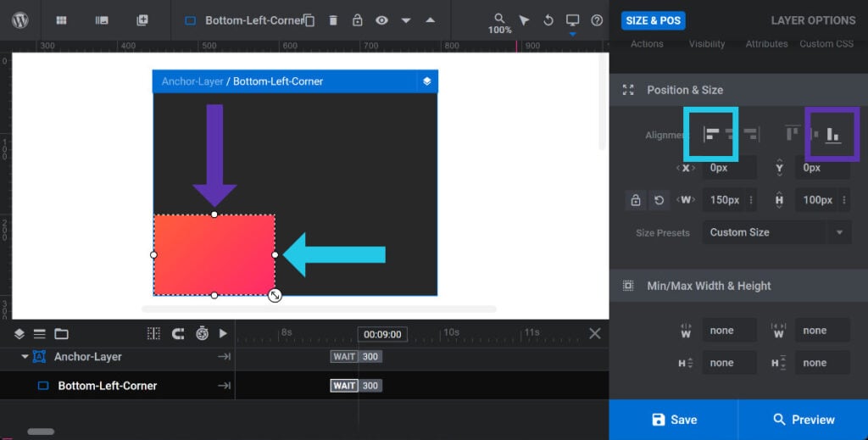This screenshot has height=440, width=868.
Task: Open the desktop device view dropdown
Action: tap(573, 21)
